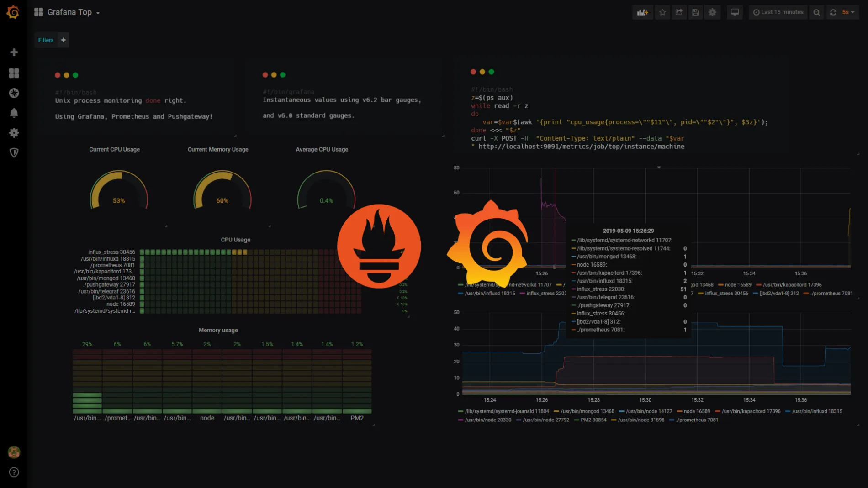Open the Dashboards grid icon in sidebar
Screen dimensions: 868x488
click(x=14, y=73)
